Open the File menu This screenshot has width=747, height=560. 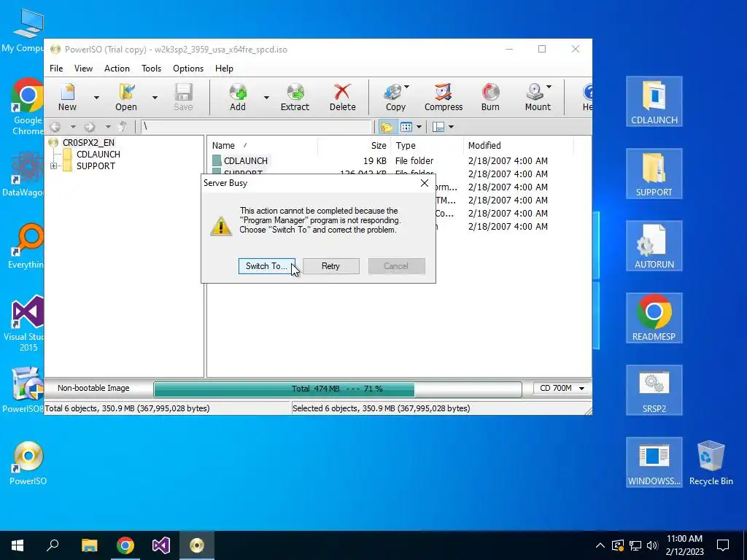pyautogui.click(x=56, y=69)
